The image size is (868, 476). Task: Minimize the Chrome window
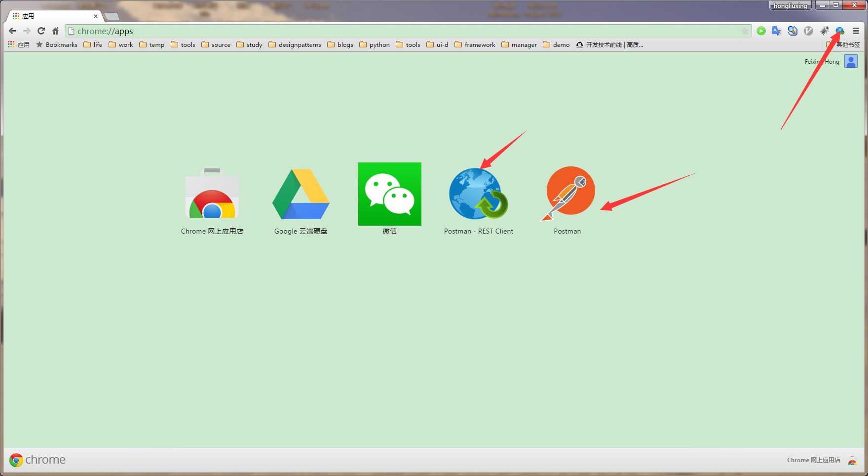[823, 5]
